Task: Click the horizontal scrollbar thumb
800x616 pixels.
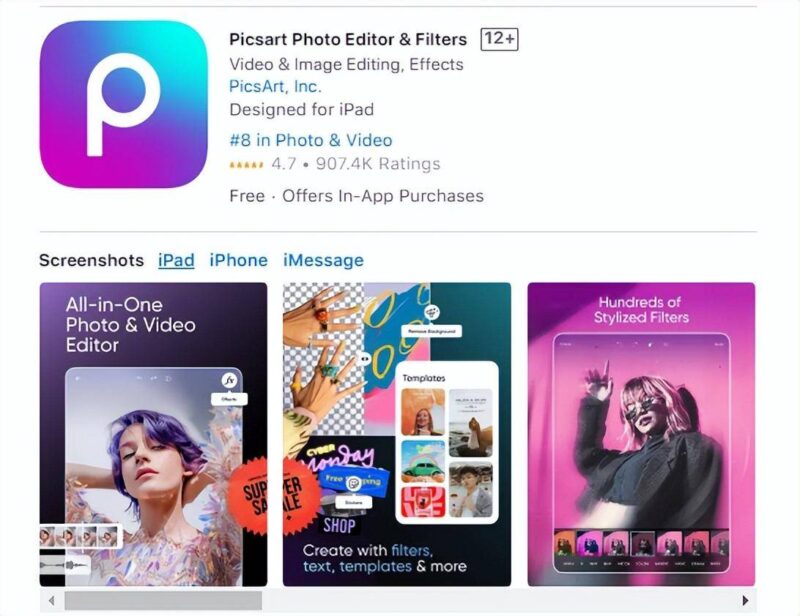Action: (163, 600)
